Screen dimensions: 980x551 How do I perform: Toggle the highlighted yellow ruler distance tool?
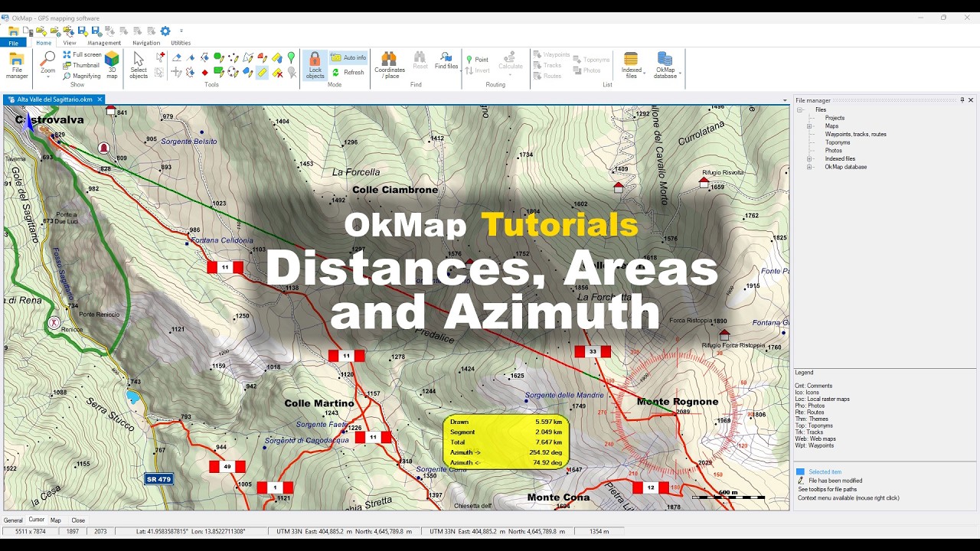coord(262,73)
